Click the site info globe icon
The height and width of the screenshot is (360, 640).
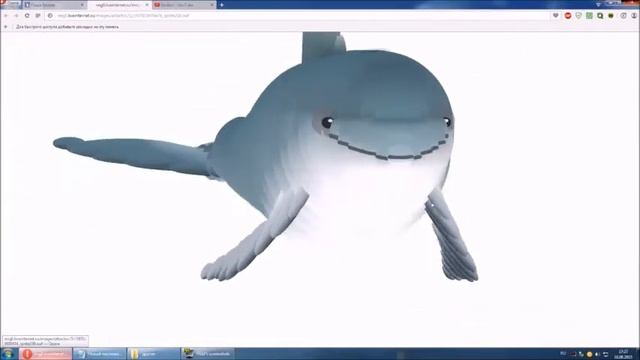[50, 16]
